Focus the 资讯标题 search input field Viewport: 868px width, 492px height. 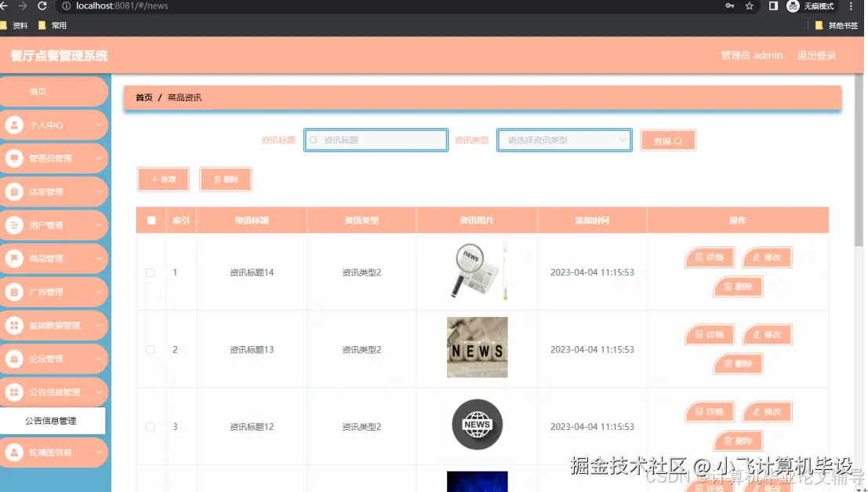coord(376,140)
